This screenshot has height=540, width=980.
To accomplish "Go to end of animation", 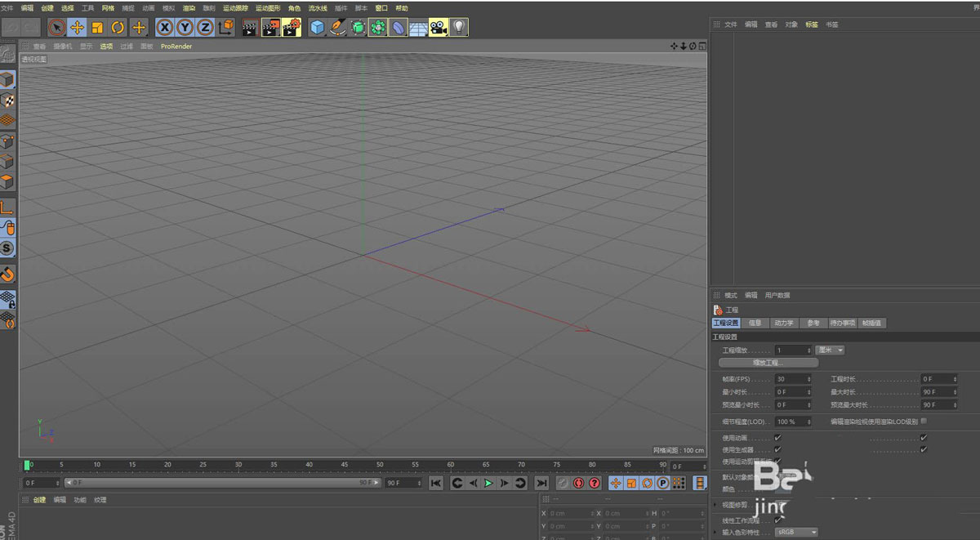I will pos(541,484).
